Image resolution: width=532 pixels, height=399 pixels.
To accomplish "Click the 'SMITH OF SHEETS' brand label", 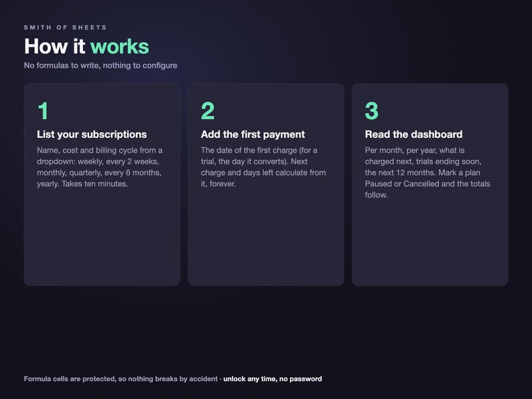I will [65, 27].
